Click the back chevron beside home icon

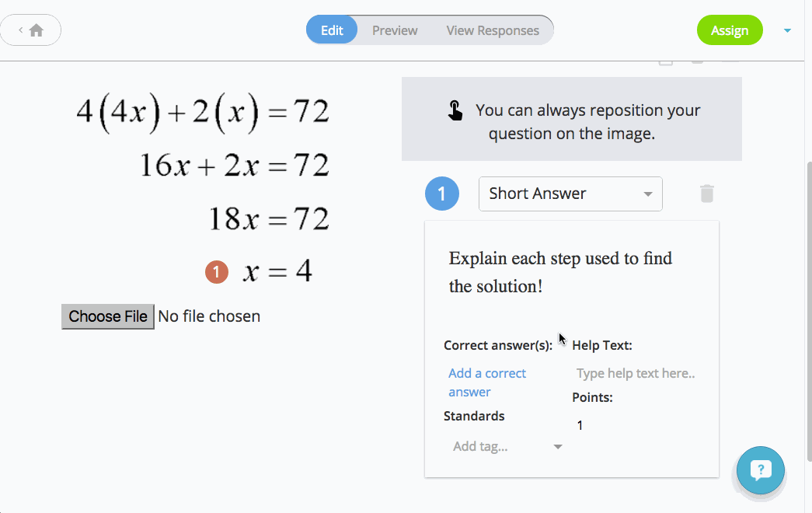(21, 30)
